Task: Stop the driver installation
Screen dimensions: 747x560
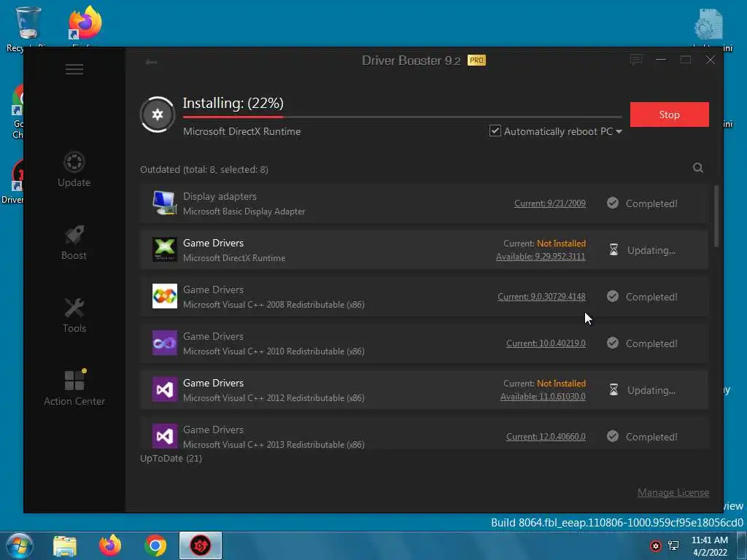Action: [670, 114]
